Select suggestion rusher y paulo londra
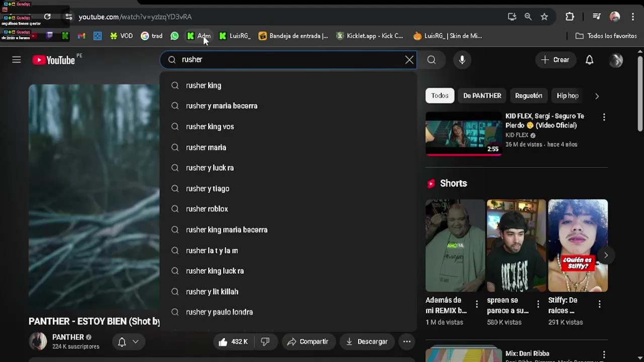The height and width of the screenshot is (362, 644). point(288,312)
